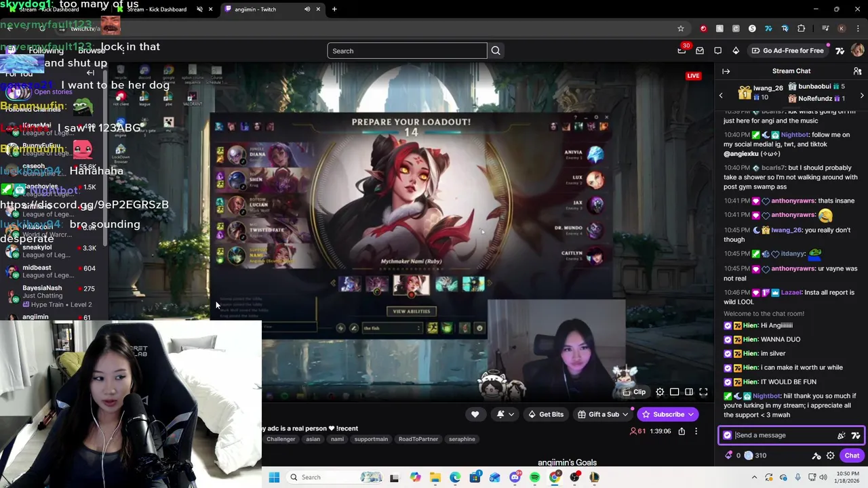This screenshot has width=868, height=488.
Task: Collapse the left Twitch sidebar arrow
Action: tap(90, 73)
